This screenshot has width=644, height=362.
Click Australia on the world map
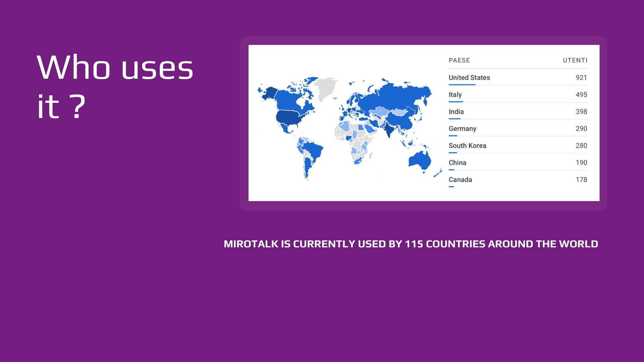pos(419,161)
